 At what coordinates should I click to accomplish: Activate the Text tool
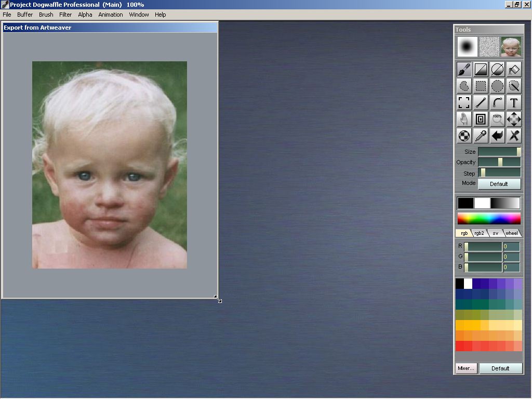tap(514, 102)
